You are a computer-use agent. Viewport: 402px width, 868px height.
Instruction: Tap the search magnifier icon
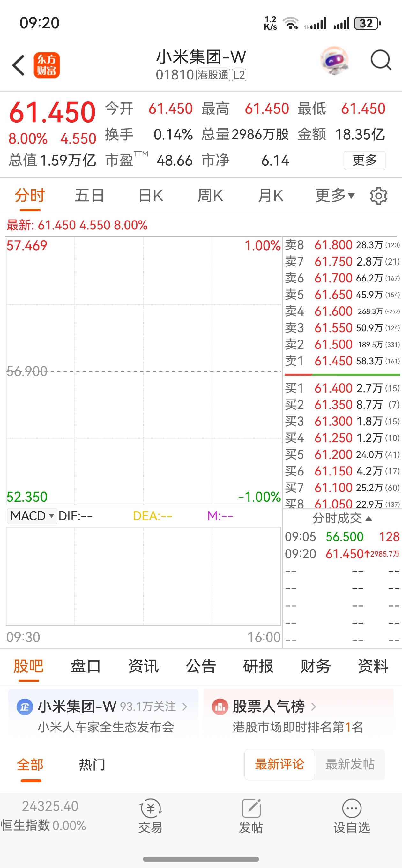point(381,60)
